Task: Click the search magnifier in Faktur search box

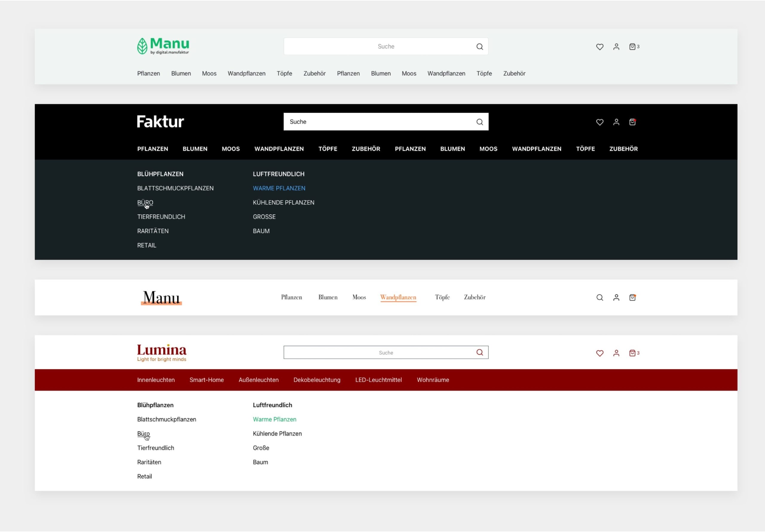Action: click(479, 122)
